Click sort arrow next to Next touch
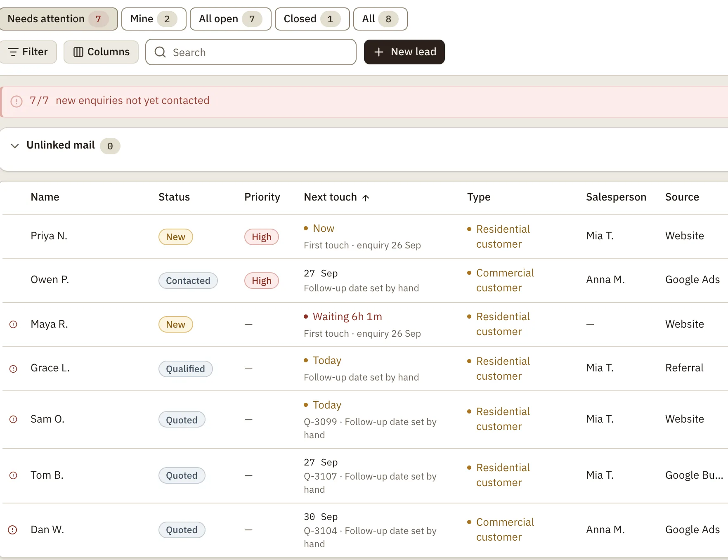Viewport: 728px width, 560px height. (x=366, y=198)
